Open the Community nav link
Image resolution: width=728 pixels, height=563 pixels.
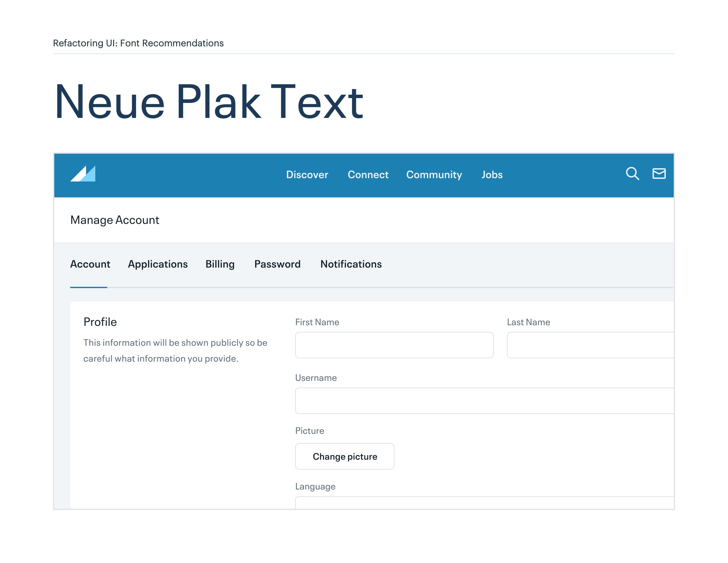coord(434,175)
